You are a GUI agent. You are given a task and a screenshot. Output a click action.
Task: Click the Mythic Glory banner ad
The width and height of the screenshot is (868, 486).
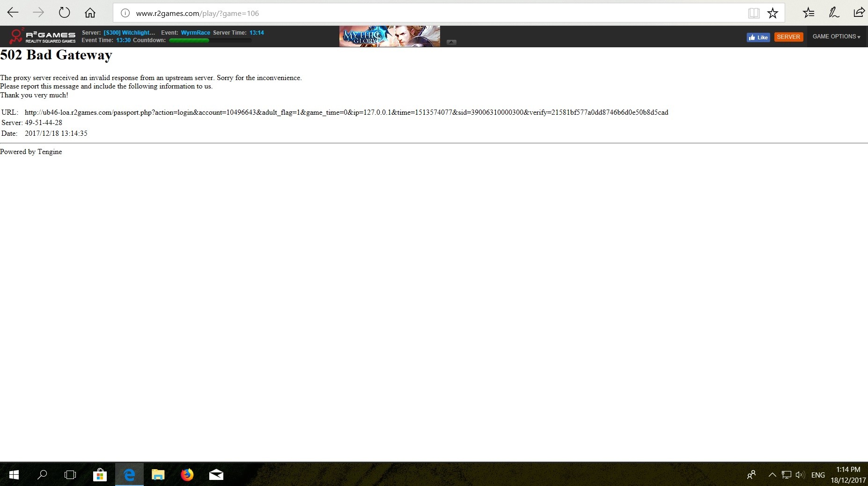pyautogui.click(x=390, y=37)
